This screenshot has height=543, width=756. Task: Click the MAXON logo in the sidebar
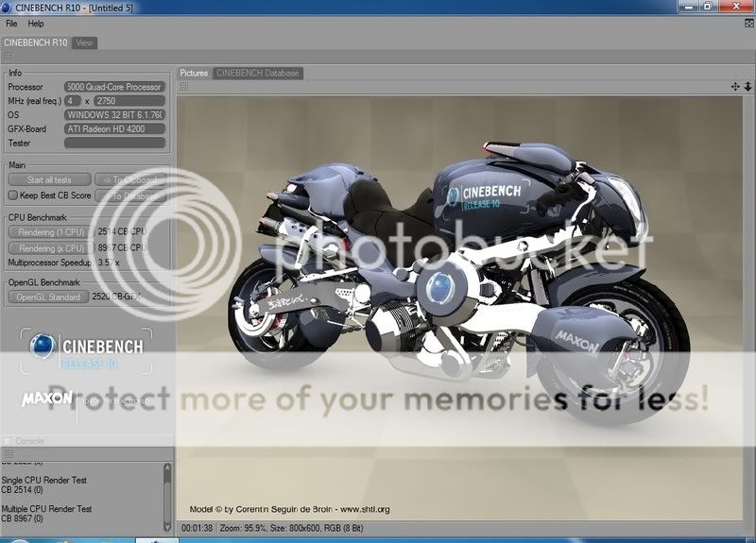pos(46,399)
